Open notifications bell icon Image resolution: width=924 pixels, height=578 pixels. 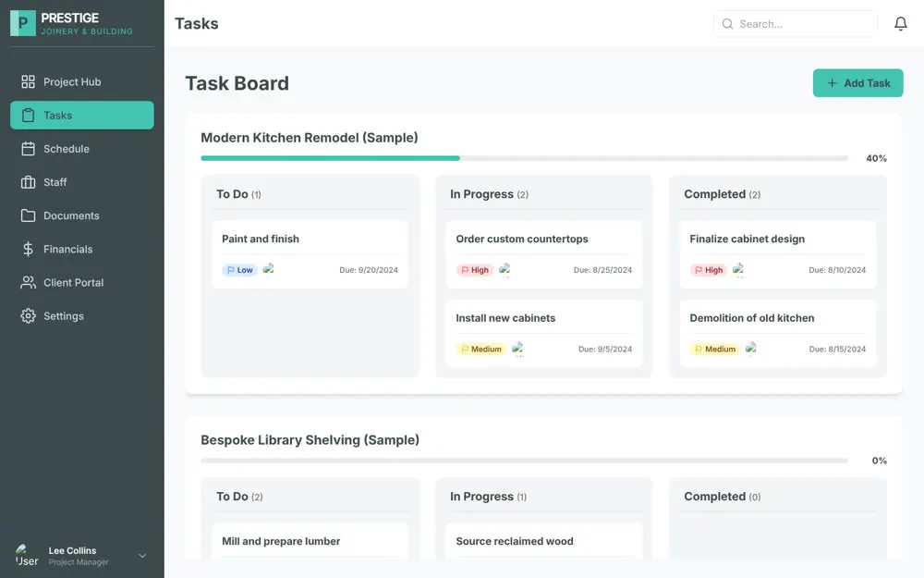pos(900,24)
